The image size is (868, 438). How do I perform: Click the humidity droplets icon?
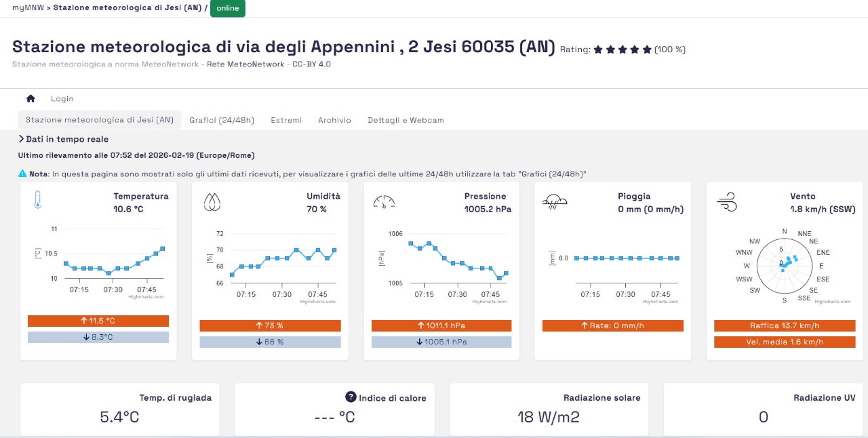point(212,201)
